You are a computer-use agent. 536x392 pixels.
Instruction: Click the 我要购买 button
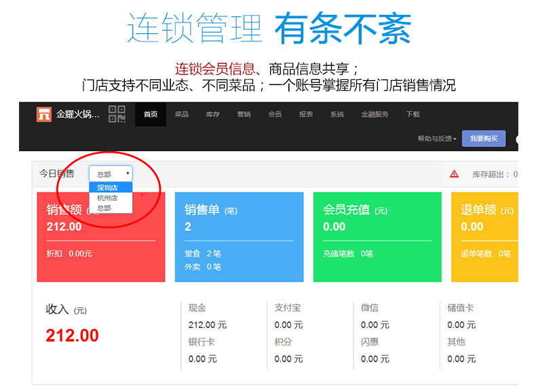(483, 139)
